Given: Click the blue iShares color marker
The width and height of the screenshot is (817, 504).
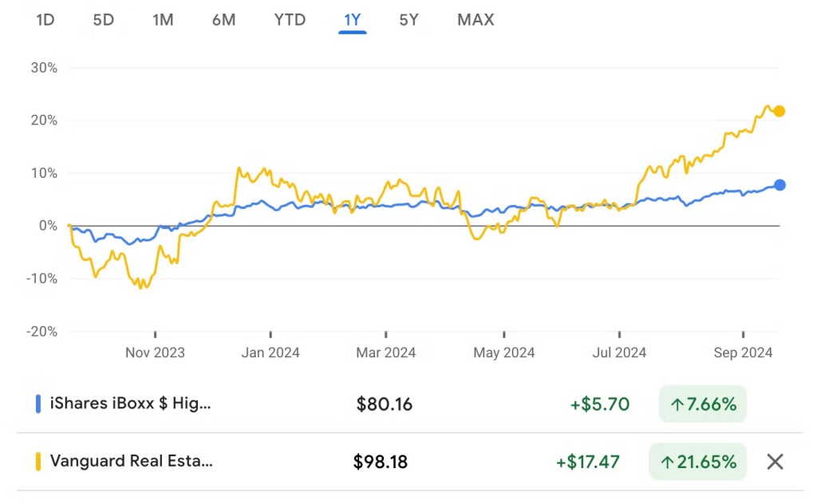Looking at the screenshot, I should click(x=38, y=404).
